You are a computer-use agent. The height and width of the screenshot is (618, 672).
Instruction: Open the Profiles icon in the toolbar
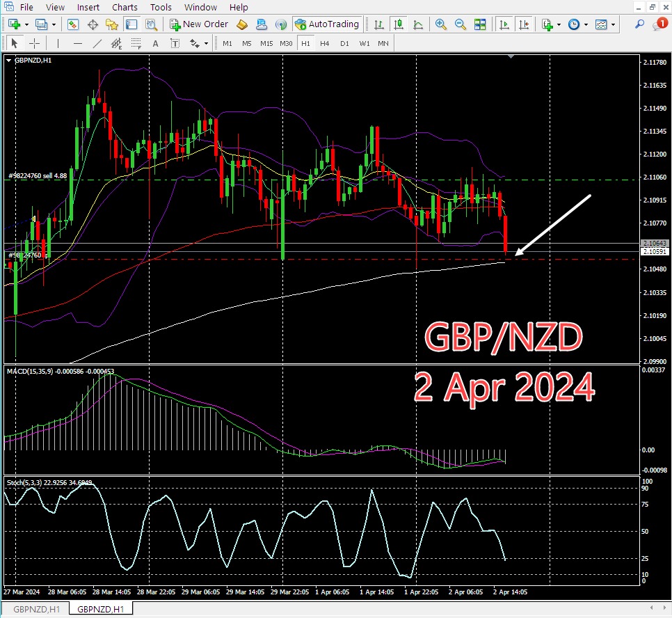click(41, 24)
